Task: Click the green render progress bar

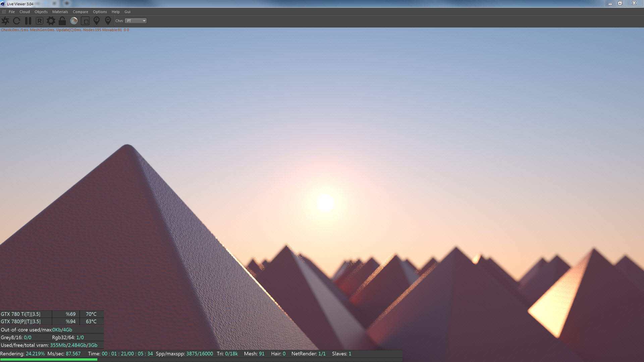Action: [49, 359]
